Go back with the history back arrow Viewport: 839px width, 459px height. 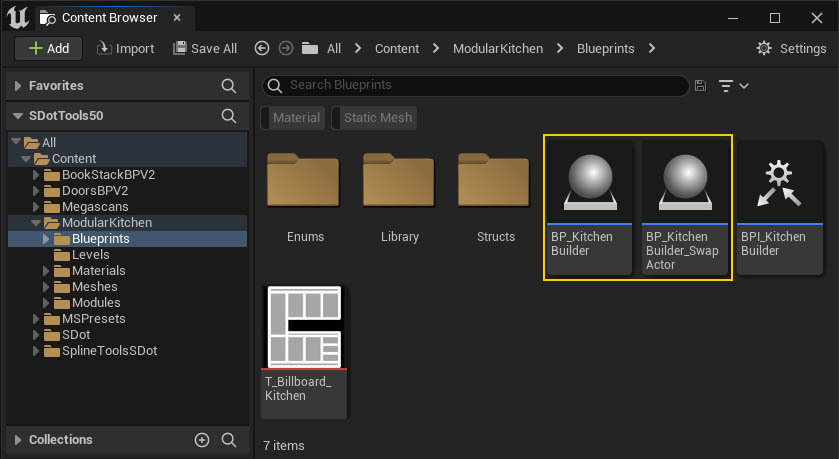pos(262,48)
